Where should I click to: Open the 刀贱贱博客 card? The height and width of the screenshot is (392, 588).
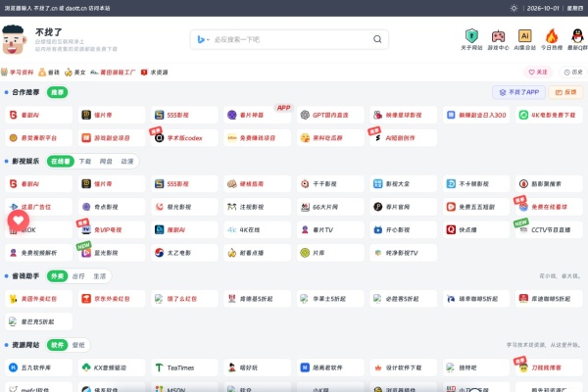pyautogui.click(x=549, y=367)
